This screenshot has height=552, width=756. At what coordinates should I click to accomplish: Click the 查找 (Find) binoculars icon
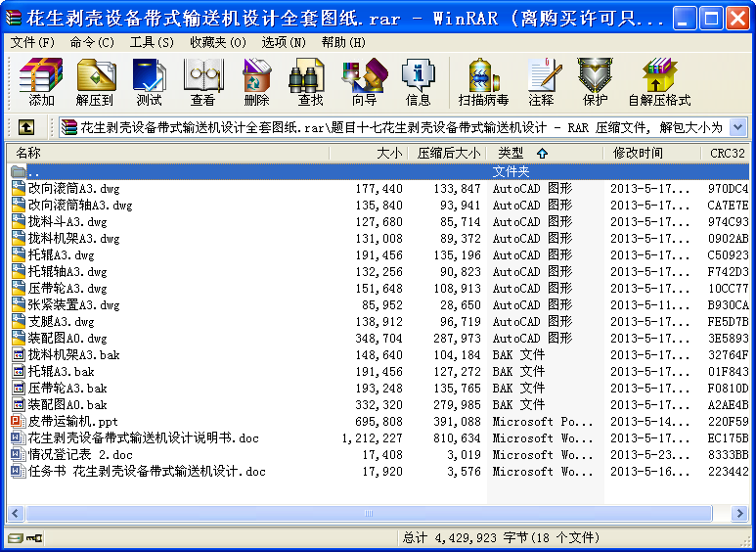point(307,75)
